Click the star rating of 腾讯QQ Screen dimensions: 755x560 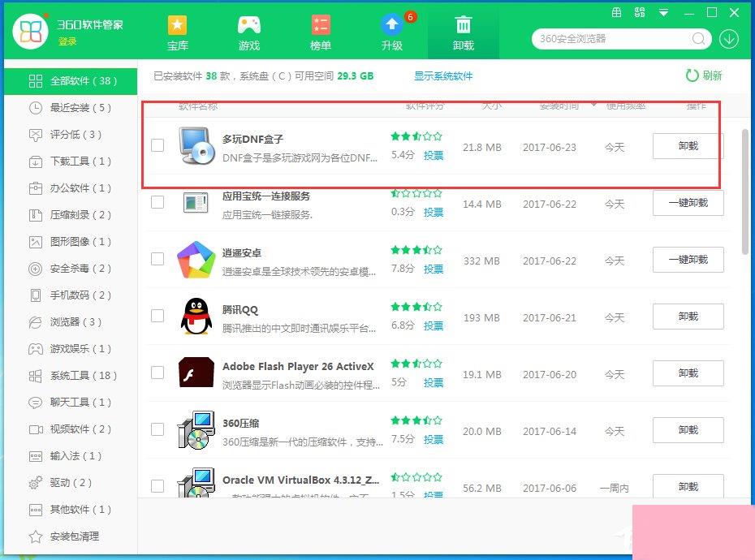(416, 307)
